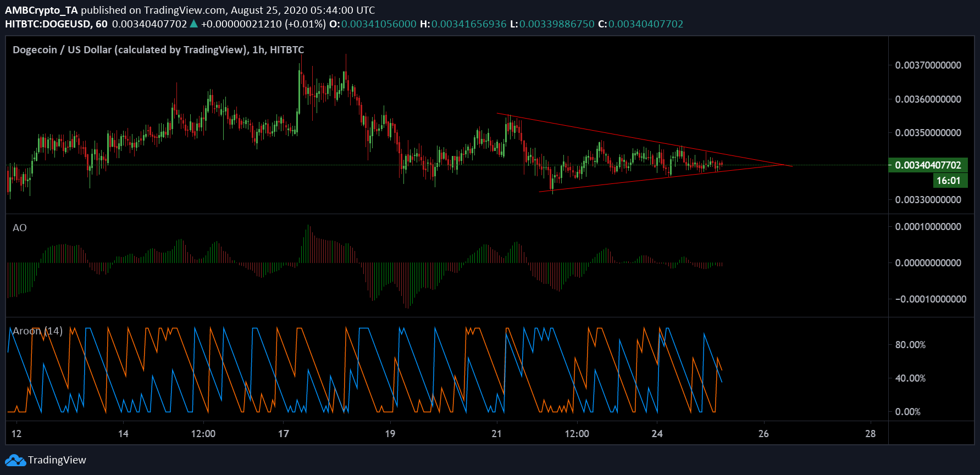Click the apex of the red triangle pattern

tap(790, 165)
